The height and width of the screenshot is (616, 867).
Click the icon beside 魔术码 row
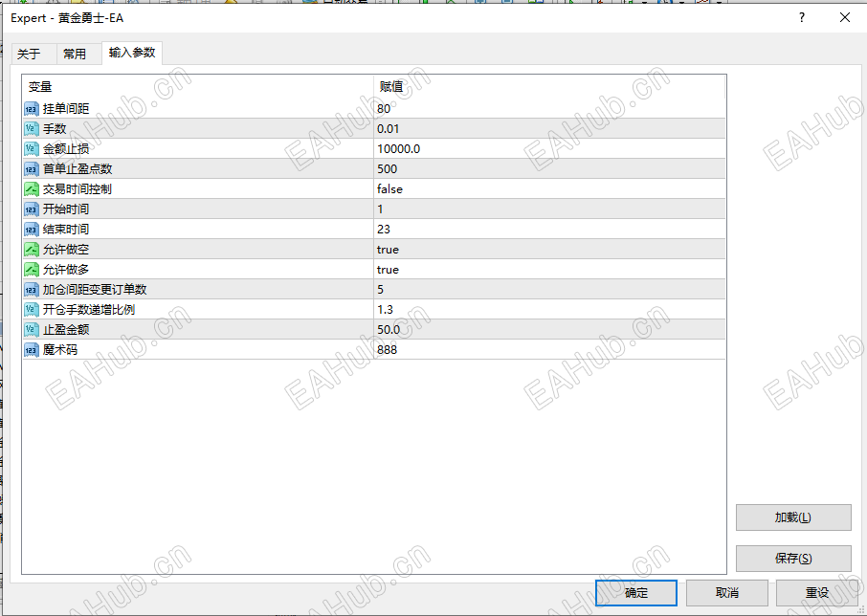[x=31, y=350]
